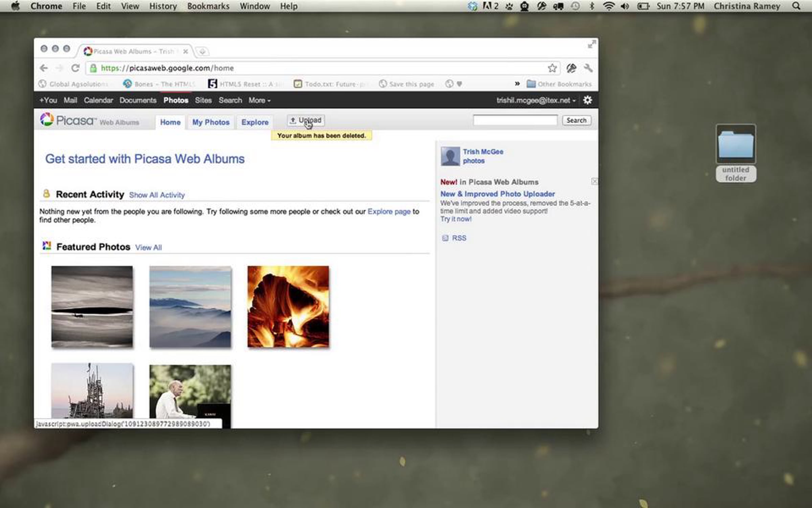812x508 pixels.
Task: Click the Google gear options icon
Action: 588,100
